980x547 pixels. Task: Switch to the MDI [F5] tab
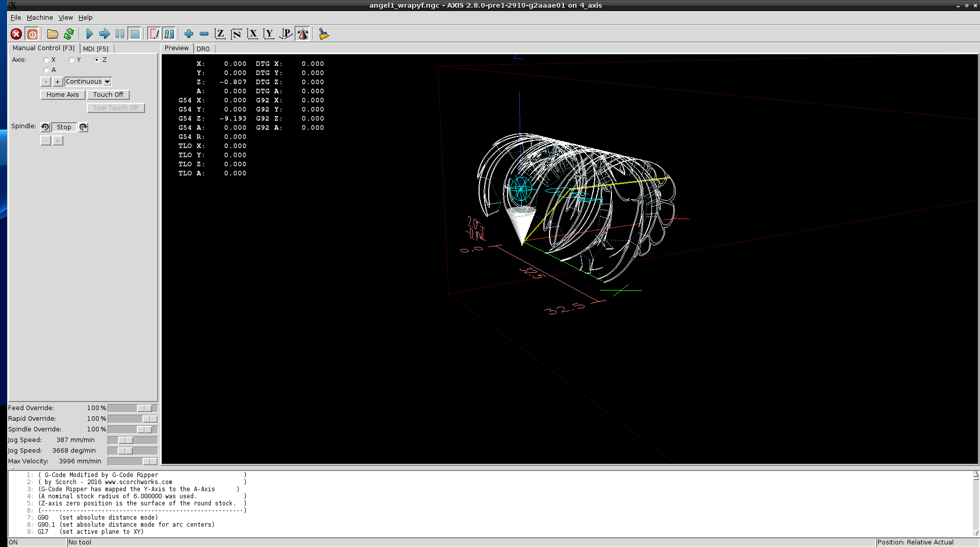[96, 49]
